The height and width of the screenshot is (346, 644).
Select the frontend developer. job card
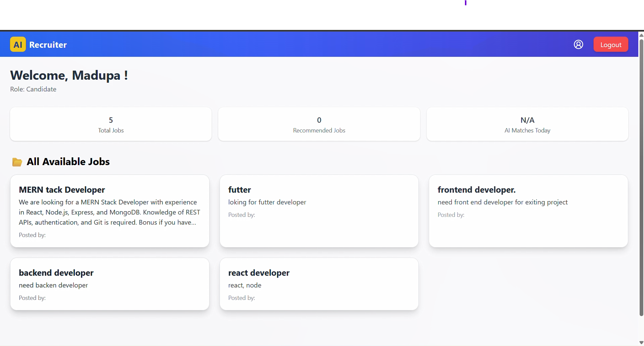528,211
